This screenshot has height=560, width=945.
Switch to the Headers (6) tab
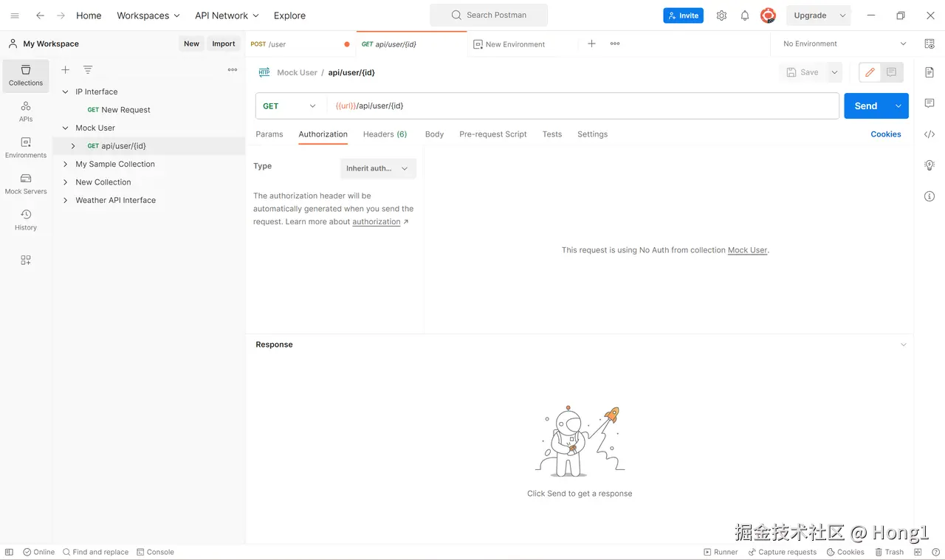pyautogui.click(x=385, y=134)
